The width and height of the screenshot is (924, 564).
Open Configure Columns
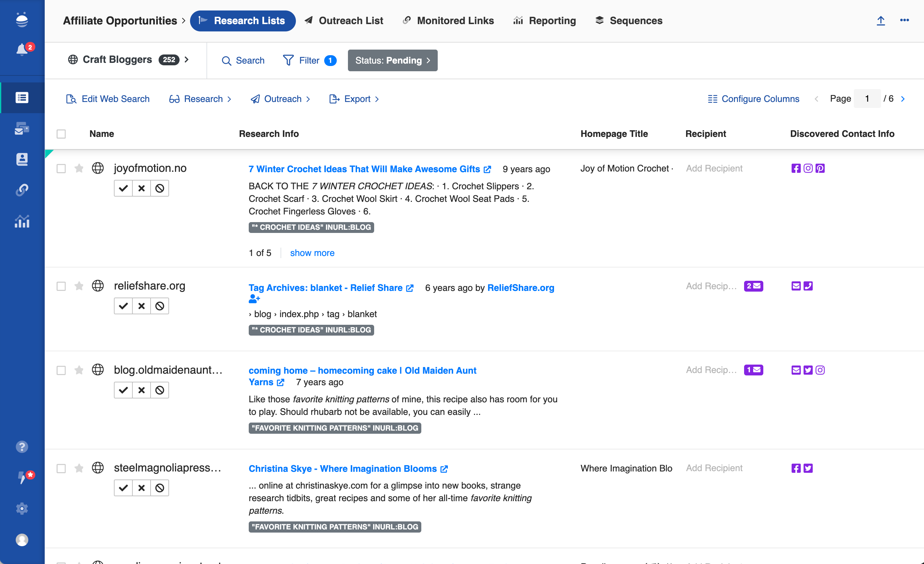point(754,98)
